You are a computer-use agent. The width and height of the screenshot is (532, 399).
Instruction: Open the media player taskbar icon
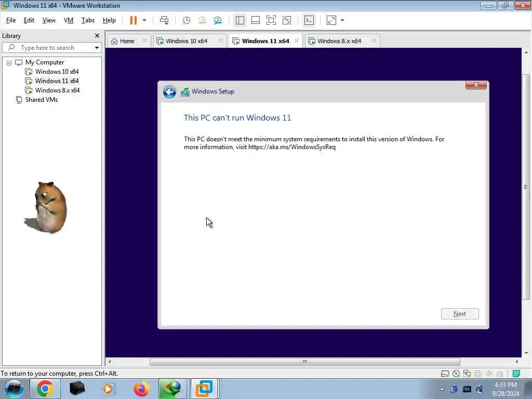coord(109,389)
